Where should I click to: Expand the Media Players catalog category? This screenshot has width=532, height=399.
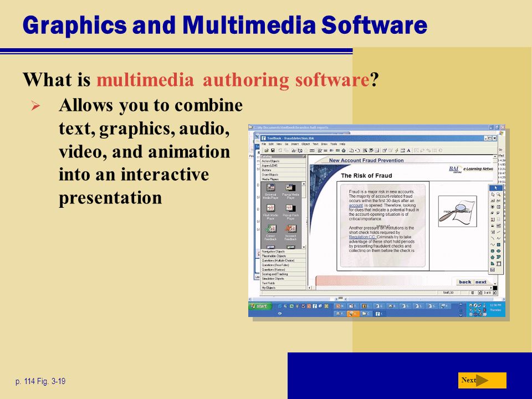[x=283, y=179]
